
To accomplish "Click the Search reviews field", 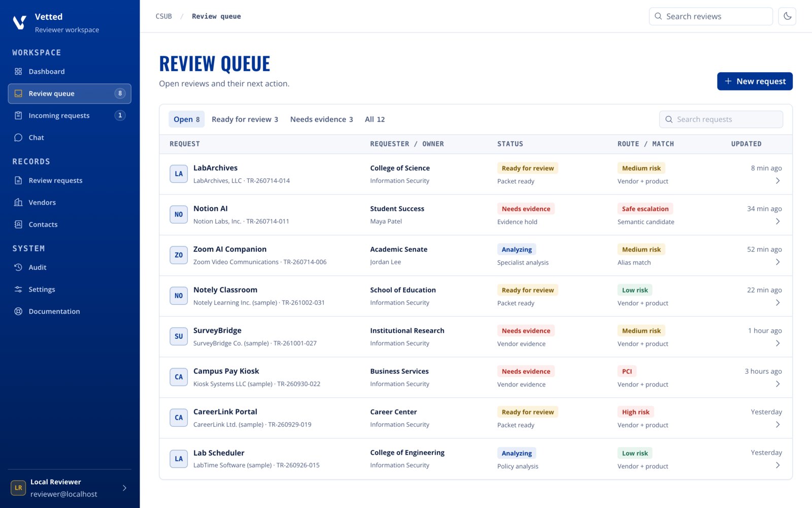I will (x=710, y=16).
